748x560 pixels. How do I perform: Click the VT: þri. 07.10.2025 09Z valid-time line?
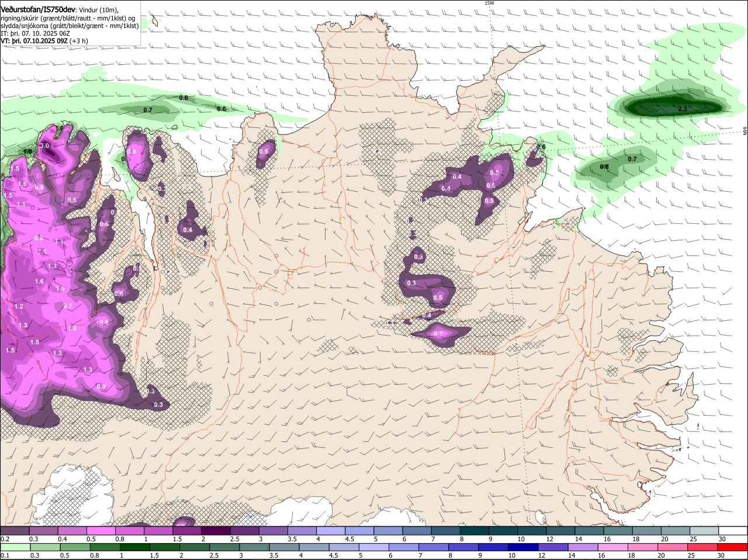click(x=44, y=41)
